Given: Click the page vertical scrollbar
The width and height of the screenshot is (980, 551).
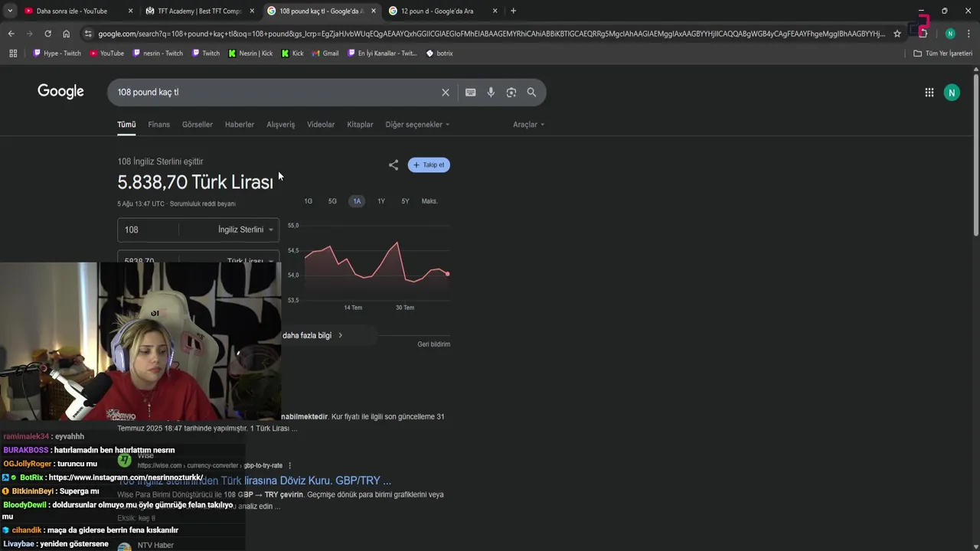Looking at the screenshot, I should pos(975,153).
